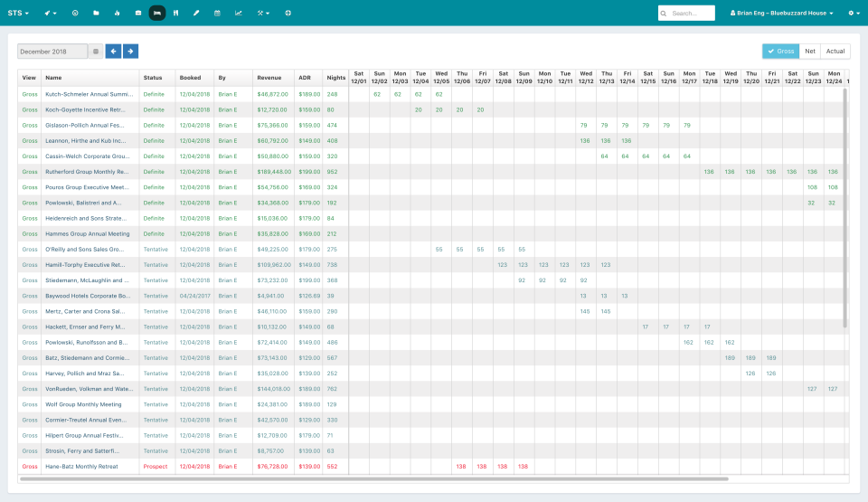Viewport: 868px width, 502px height.
Task: Select the bed rooms icon in navbar
Action: tap(157, 13)
